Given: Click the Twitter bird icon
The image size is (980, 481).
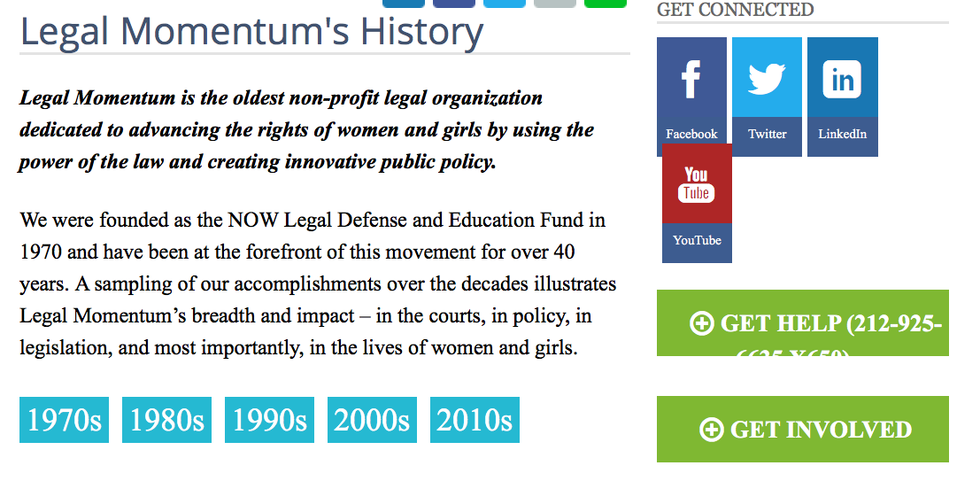Looking at the screenshot, I should [767, 78].
